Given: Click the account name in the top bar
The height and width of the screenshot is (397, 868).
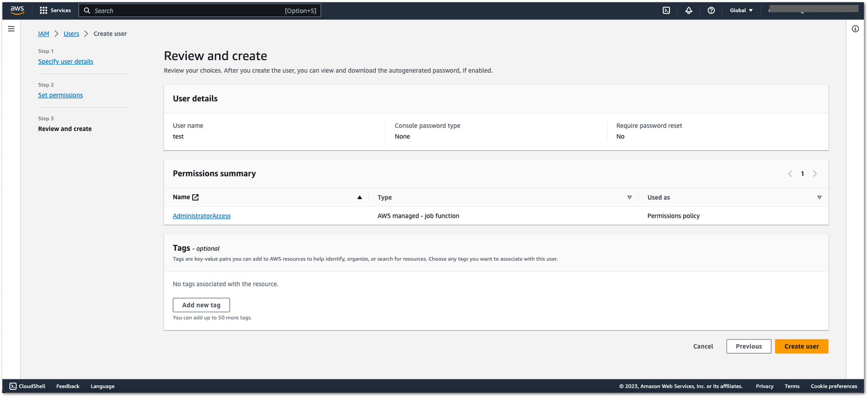Looking at the screenshot, I should pyautogui.click(x=813, y=9).
